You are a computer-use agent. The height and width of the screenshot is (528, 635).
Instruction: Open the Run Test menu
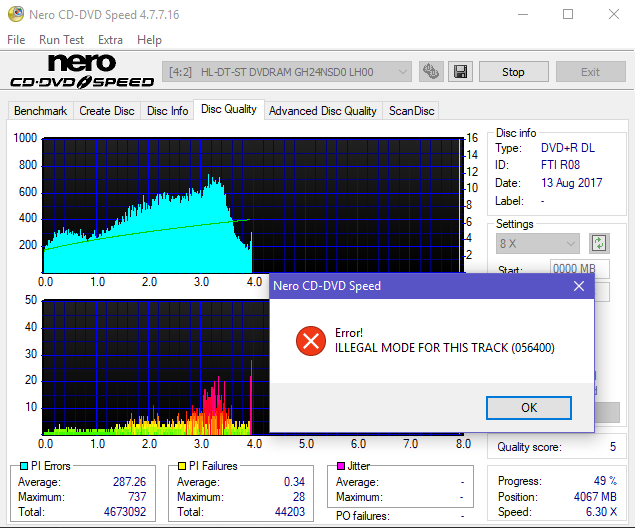[61, 40]
